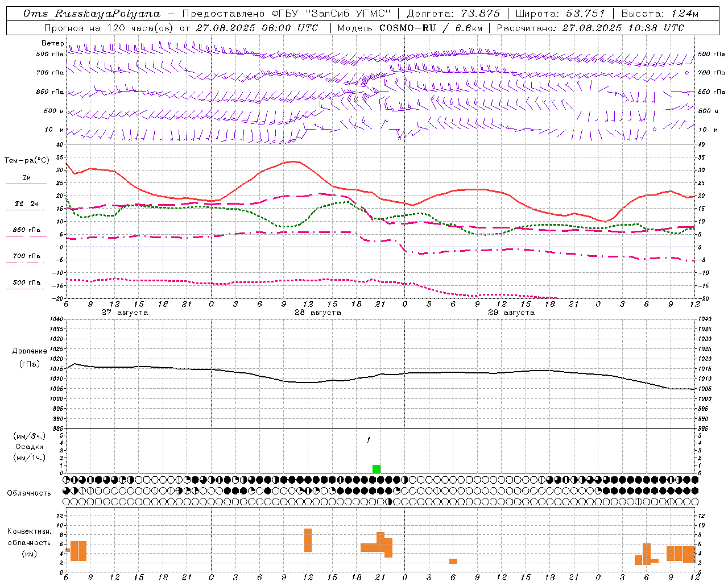This screenshot has width=728, height=582.
Task: Click the small orange convective bar at 06h, 29 августа
Action: pyautogui.click(x=453, y=561)
